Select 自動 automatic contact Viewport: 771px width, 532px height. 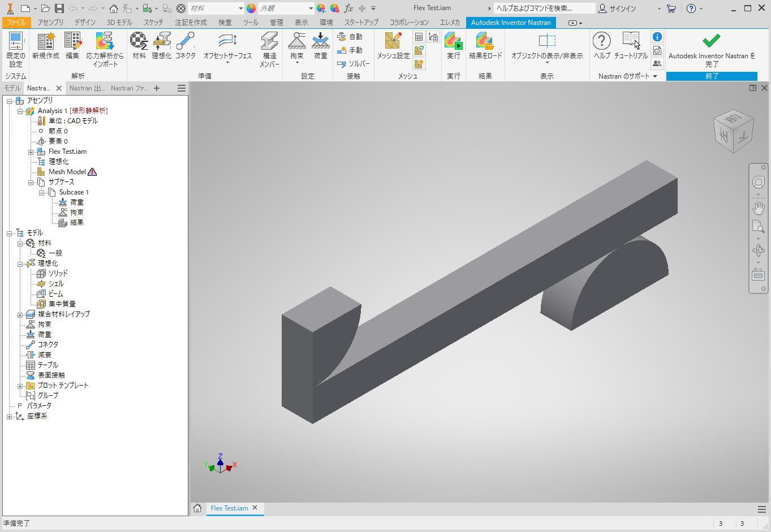350,37
